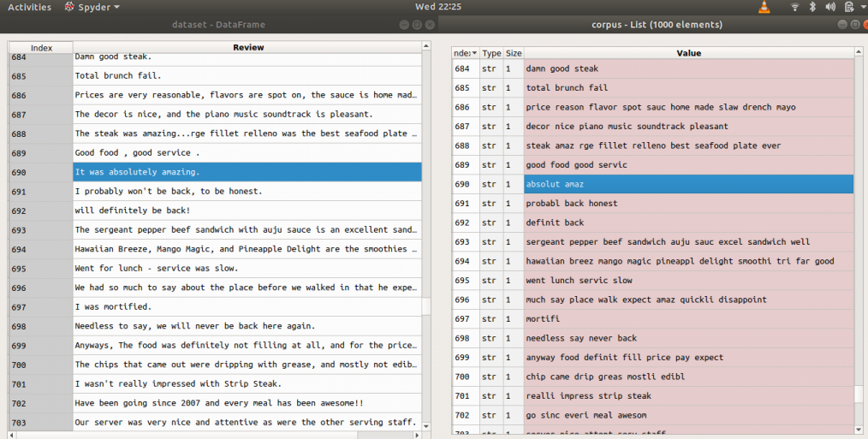This screenshot has width=868, height=439.
Task: Click the VLC cone tray icon
Action: click(764, 7)
